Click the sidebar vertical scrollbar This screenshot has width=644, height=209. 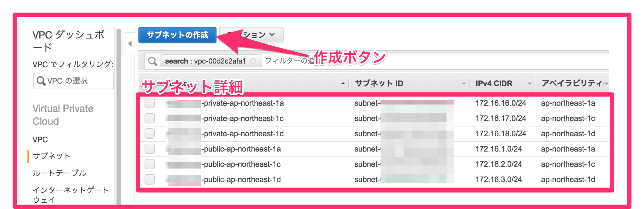119,116
